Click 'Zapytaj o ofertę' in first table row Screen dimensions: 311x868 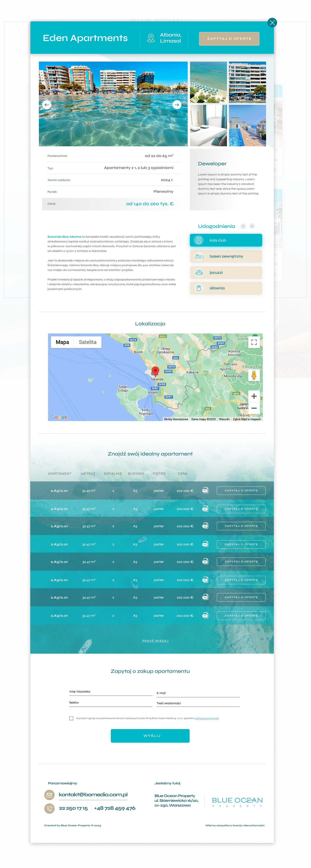click(241, 491)
